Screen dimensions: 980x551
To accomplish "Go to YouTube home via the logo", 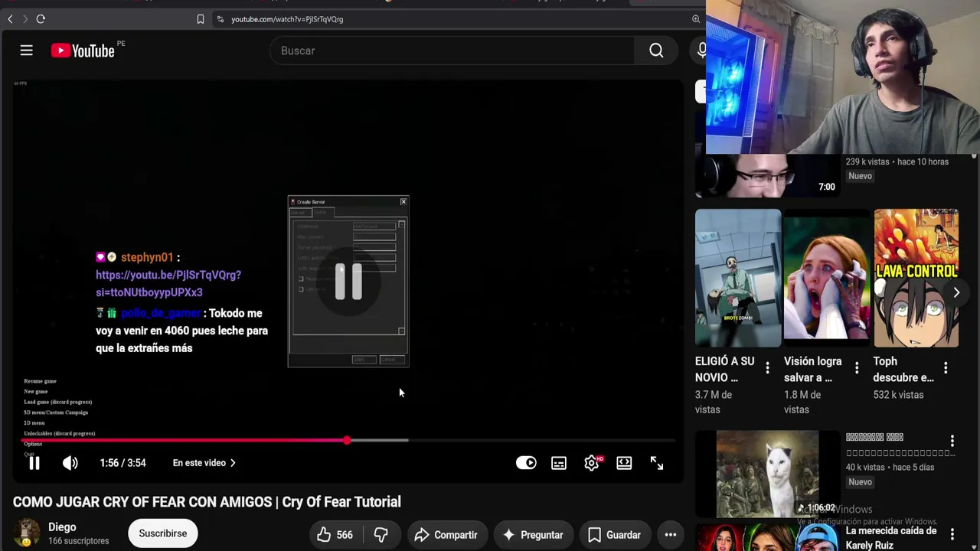I will click(x=83, y=51).
